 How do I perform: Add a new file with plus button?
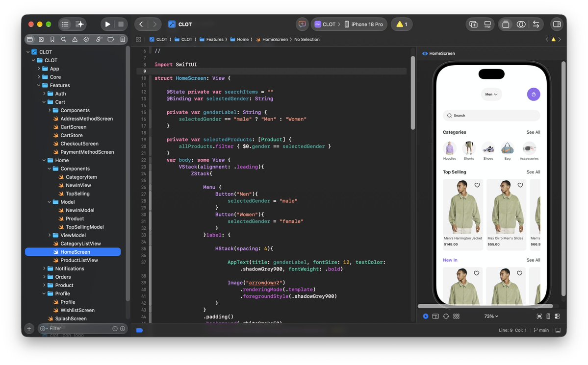click(x=29, y=329)
